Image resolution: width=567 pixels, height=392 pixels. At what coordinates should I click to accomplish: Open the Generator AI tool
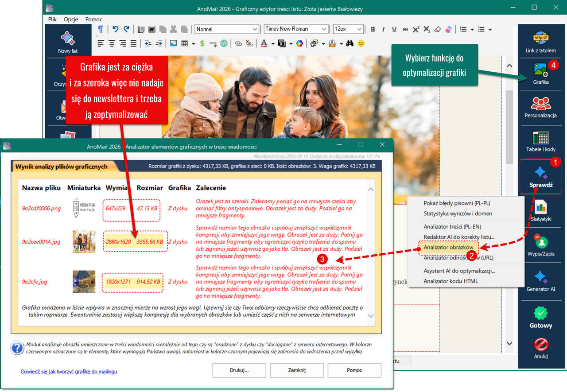point(540,281)
